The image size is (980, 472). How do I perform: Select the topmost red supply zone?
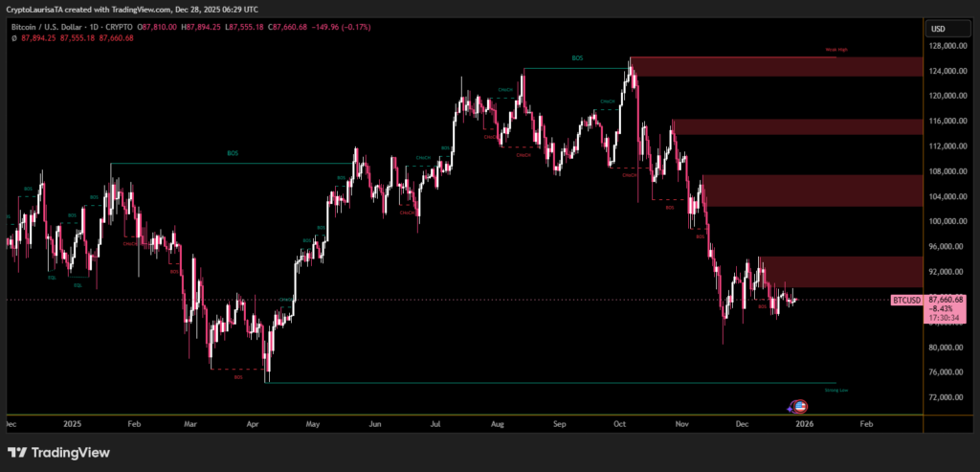[x=775, y=67]
